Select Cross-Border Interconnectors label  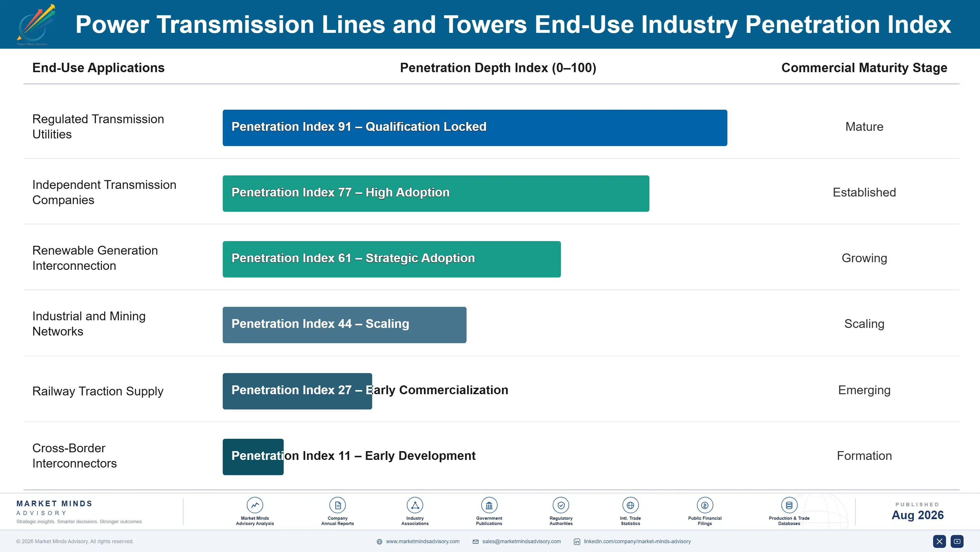(x=74, y=455)
